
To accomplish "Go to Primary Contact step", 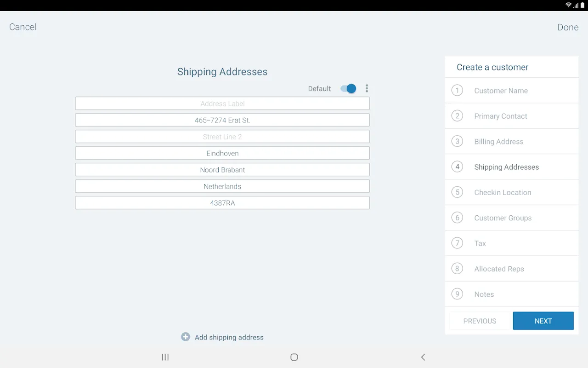I will pos(512,116).
